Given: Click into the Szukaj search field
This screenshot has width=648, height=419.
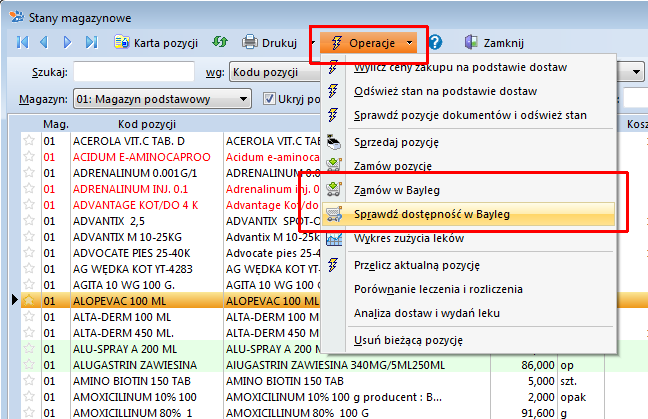Looking at the screenshot, I should [134, 72].
